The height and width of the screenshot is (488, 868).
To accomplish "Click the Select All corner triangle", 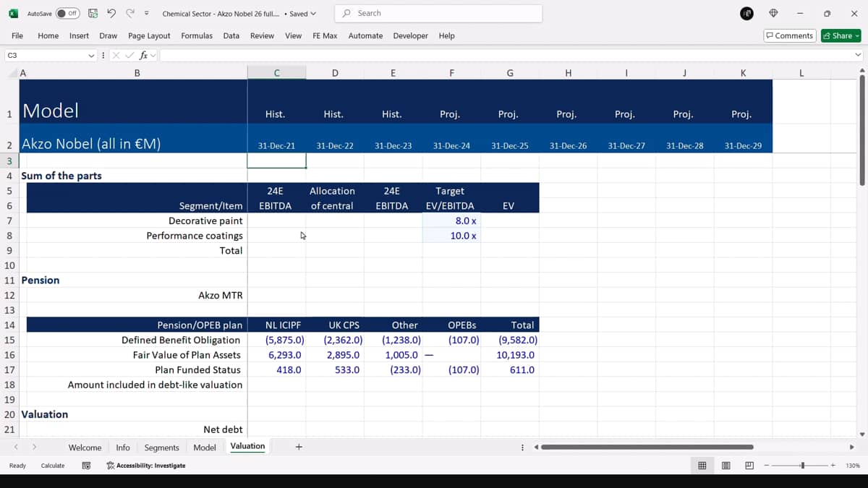I will tap(13, 72).
